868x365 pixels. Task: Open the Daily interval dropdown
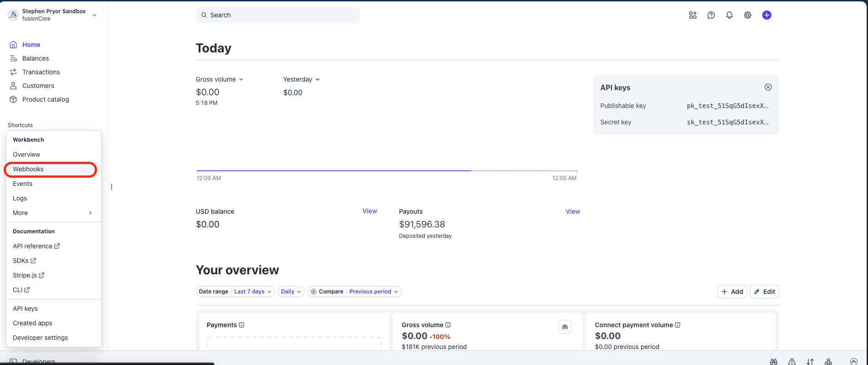[291, 292]
